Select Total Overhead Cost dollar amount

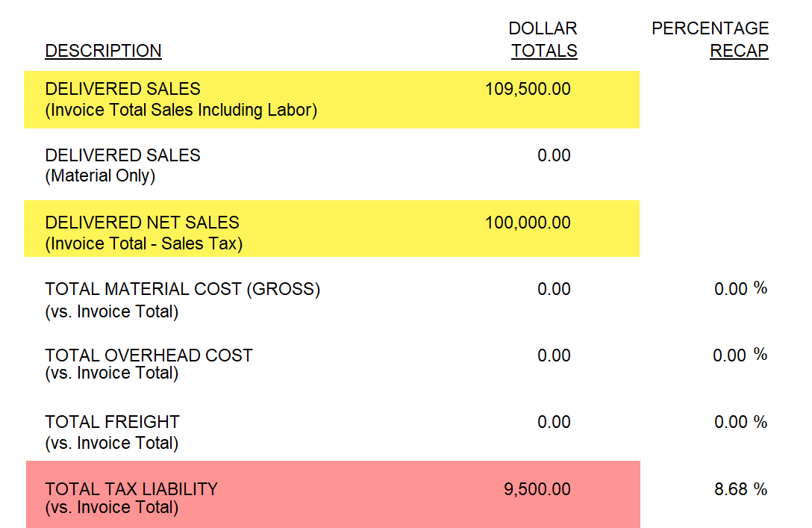point(554,355)
